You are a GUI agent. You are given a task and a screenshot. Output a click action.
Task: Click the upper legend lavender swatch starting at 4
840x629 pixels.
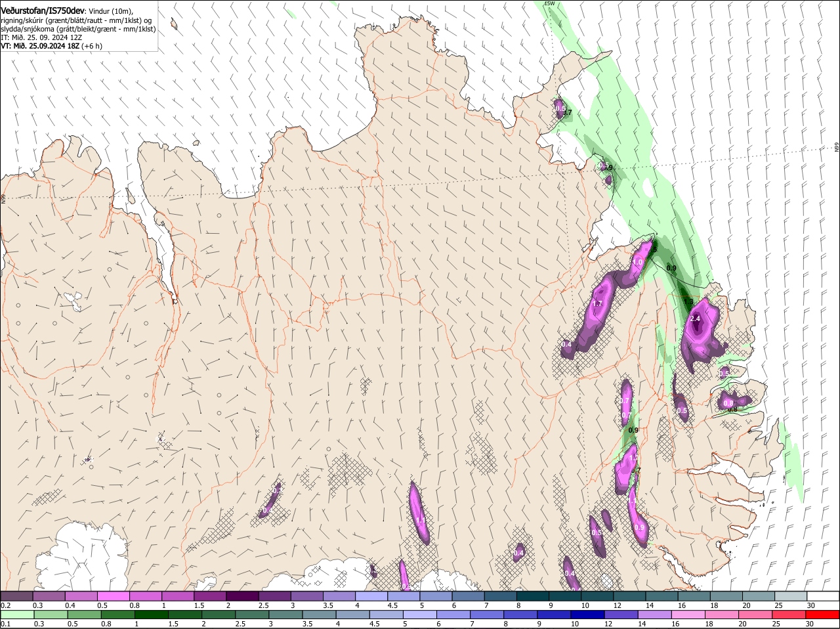tap(372, 596)
